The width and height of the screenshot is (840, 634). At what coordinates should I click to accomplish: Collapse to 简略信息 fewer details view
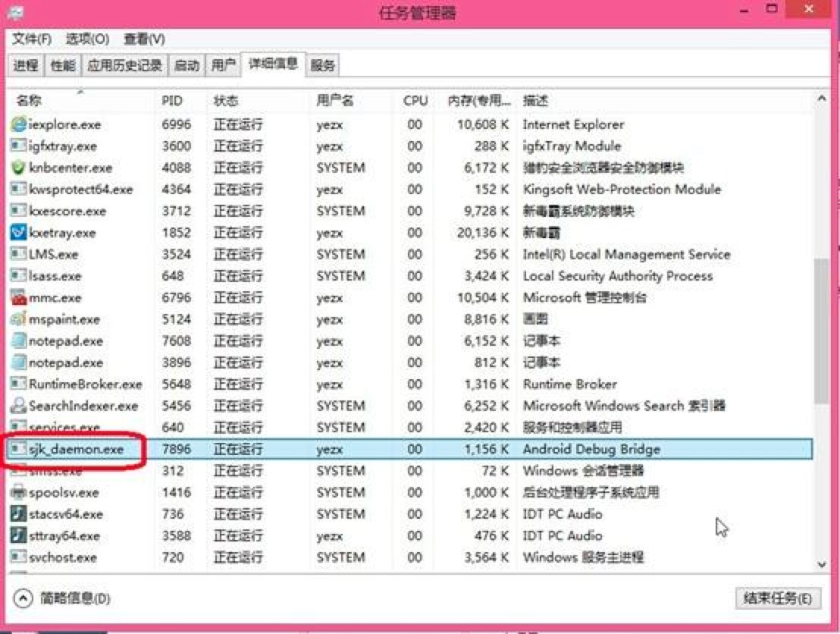(x=61, y=598)
